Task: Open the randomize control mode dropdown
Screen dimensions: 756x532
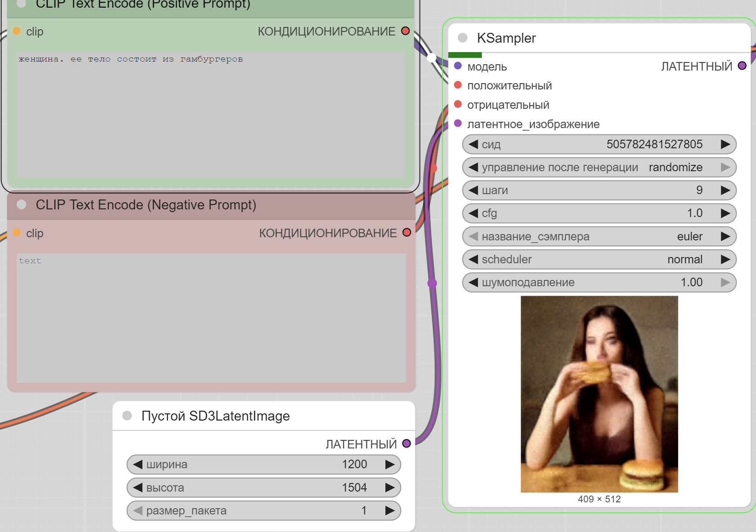Action: (675, 167)
